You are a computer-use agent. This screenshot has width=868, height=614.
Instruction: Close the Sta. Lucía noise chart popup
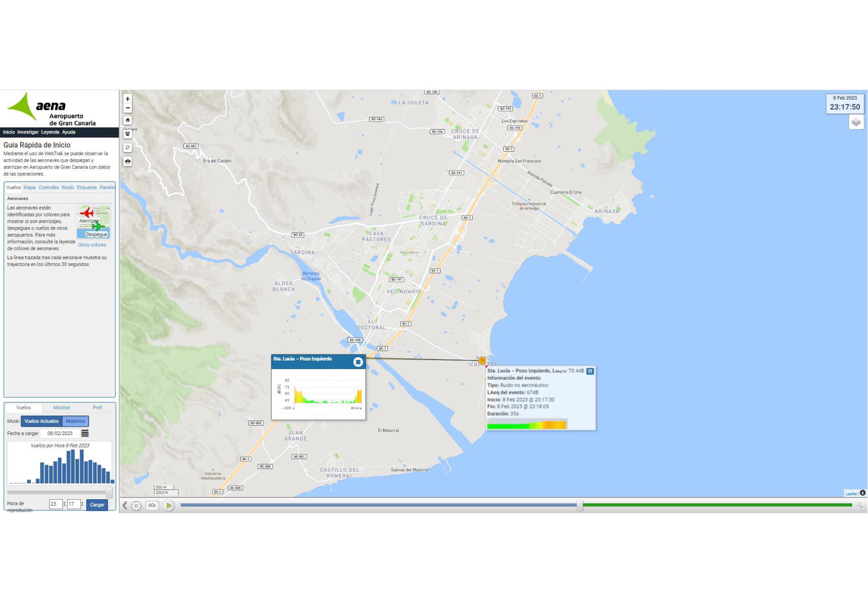(358, 362)
